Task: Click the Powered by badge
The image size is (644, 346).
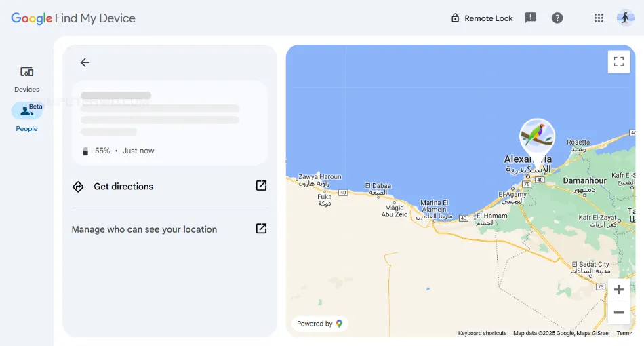Action: (x=319, y=324)
